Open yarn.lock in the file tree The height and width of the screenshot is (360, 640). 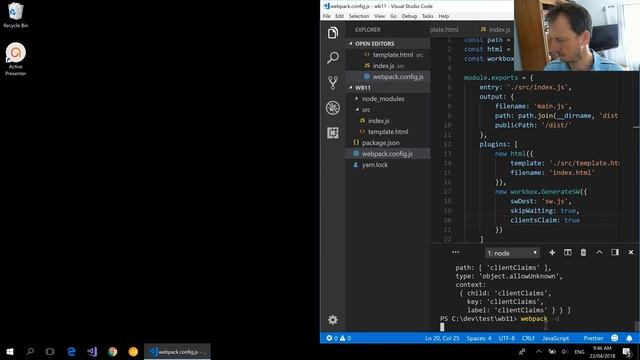click(387, 165)
